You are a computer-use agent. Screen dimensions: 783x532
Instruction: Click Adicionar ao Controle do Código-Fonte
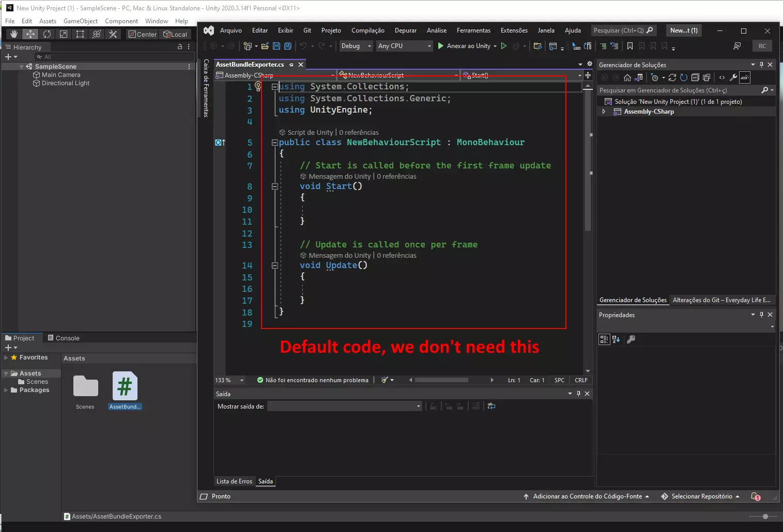click(587, 496)
